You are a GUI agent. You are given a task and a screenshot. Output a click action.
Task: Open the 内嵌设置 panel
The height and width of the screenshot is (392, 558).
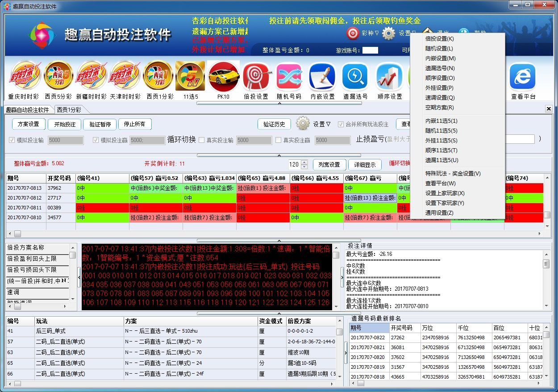pyautogui.click(x=322, y=76)
